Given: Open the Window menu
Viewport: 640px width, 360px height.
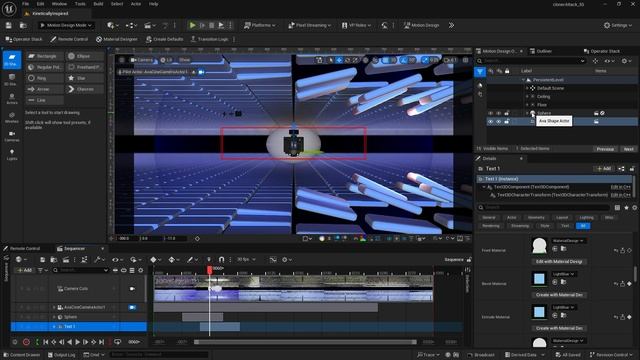Looking at the screenshot, I should [59, 4].
